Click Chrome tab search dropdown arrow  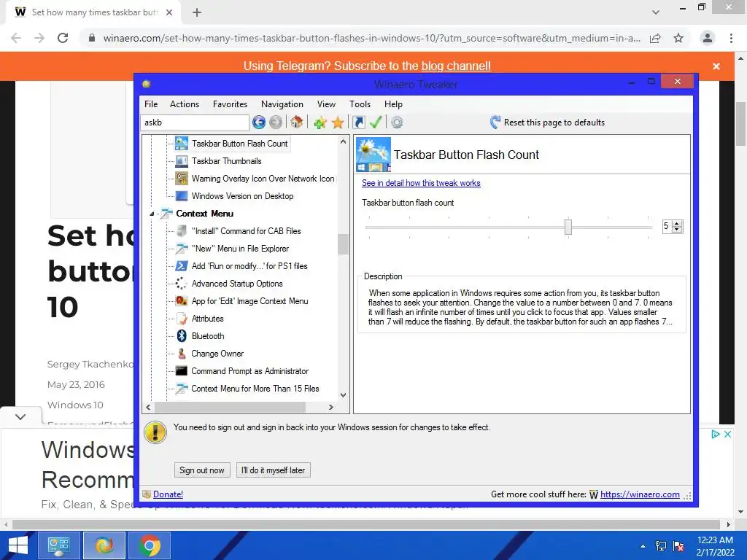[x=656, y=12]
